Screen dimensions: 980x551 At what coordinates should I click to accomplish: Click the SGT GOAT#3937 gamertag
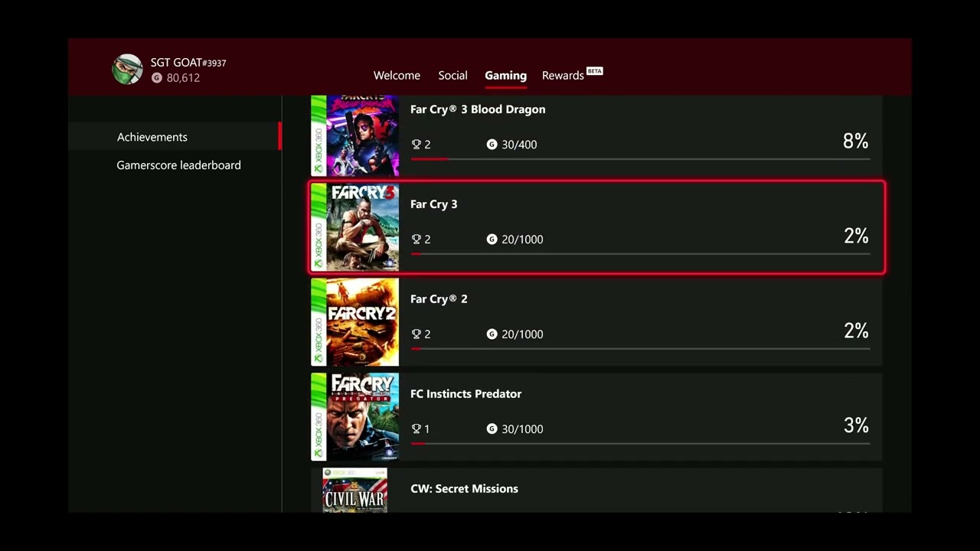188,63
